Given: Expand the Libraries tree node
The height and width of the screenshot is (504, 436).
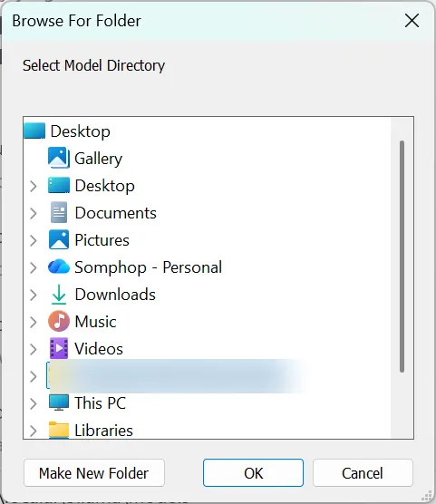Looking at the screenshot, I should point(34,431).
